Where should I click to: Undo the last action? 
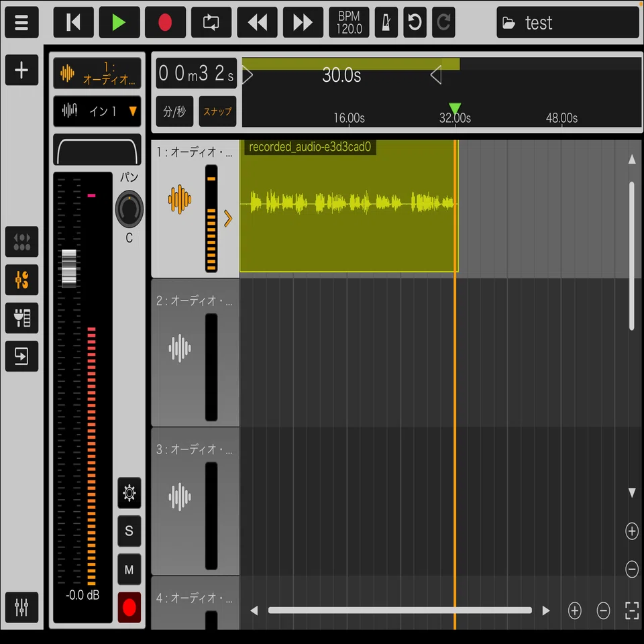point(415,22)
